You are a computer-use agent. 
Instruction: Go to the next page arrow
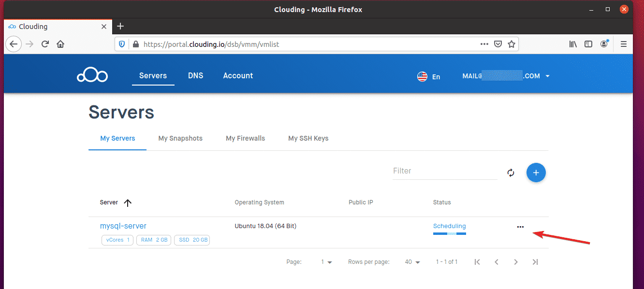click(516, 262)
